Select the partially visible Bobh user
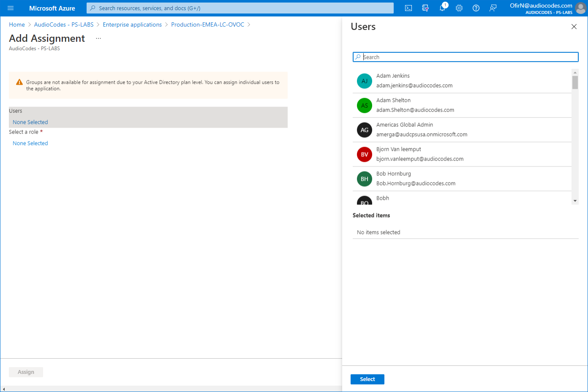The image size is (588, 392). coord(462,198)
